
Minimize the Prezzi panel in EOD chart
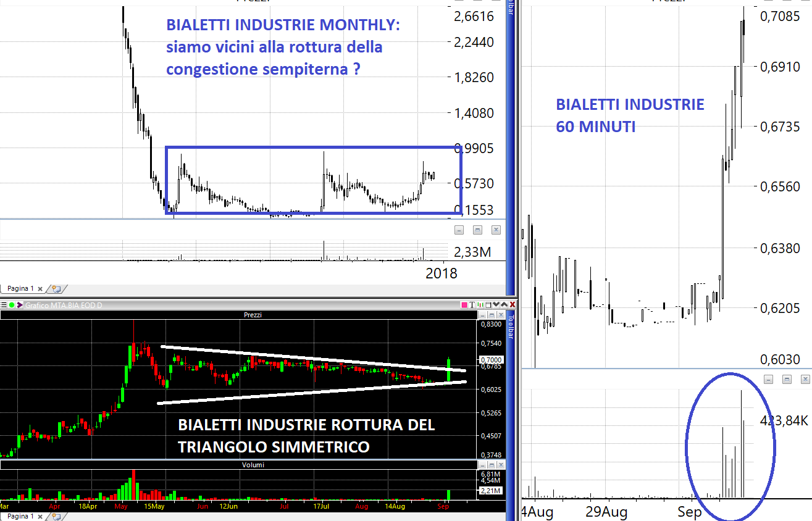click(x=483, y=315)
